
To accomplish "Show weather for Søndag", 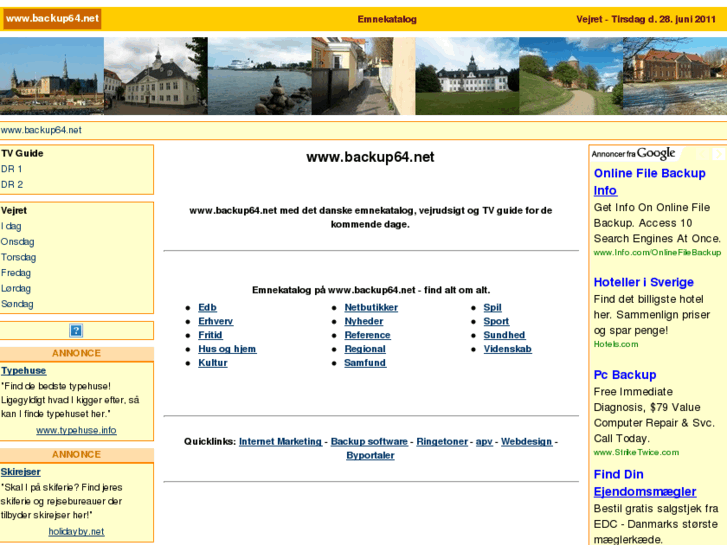I will 17,304.
